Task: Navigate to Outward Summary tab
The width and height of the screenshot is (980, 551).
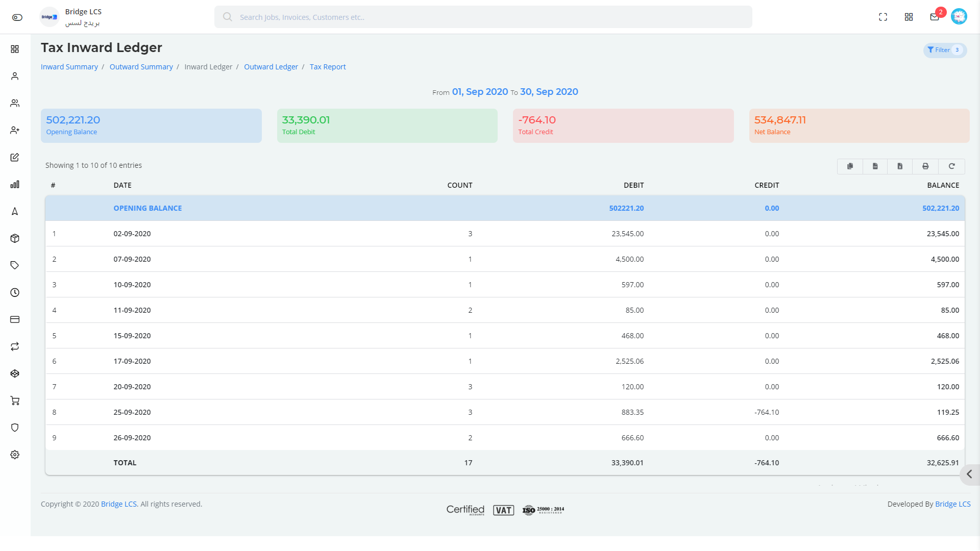Action: [141, 67]
